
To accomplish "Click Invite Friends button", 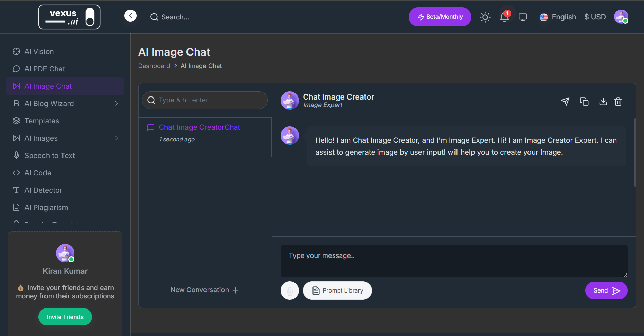I will [x=65, y=317].
